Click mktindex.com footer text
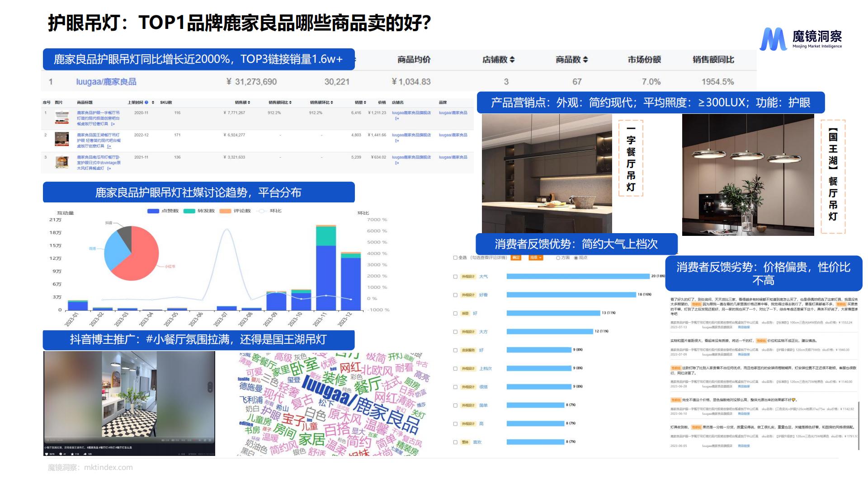Screen dimensions: 868x488 click(x=108, y=468)
